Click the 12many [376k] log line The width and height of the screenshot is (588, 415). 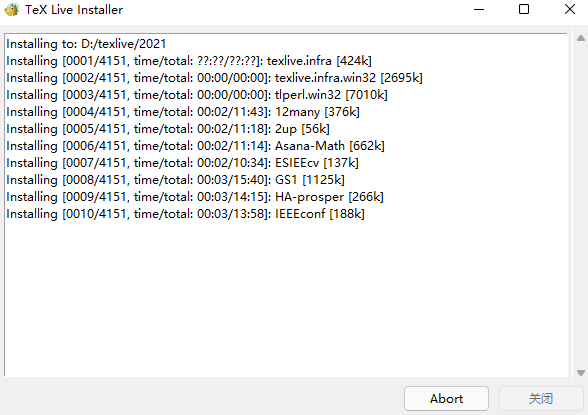pyautogui.click(x=183, y=112)
